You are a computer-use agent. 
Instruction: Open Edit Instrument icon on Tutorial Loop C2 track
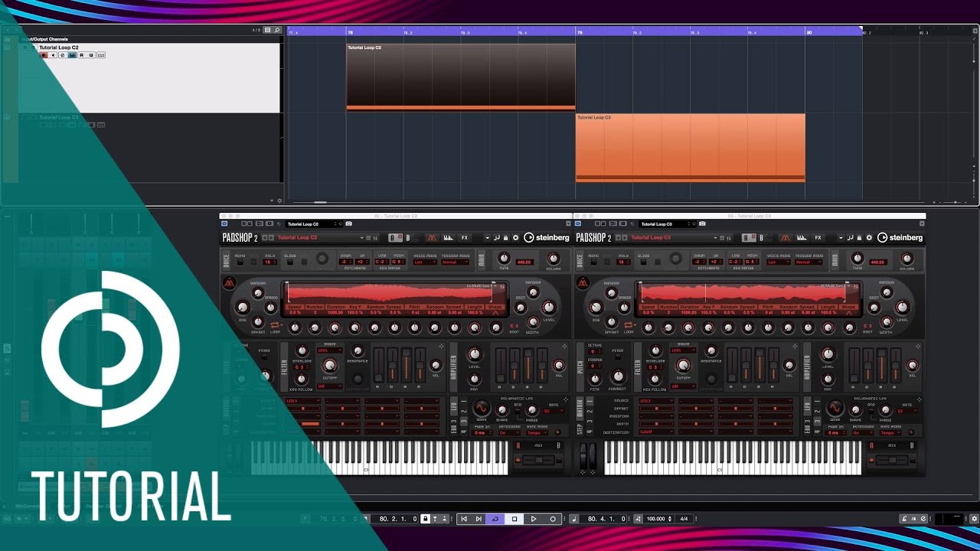tap(73, 55)
